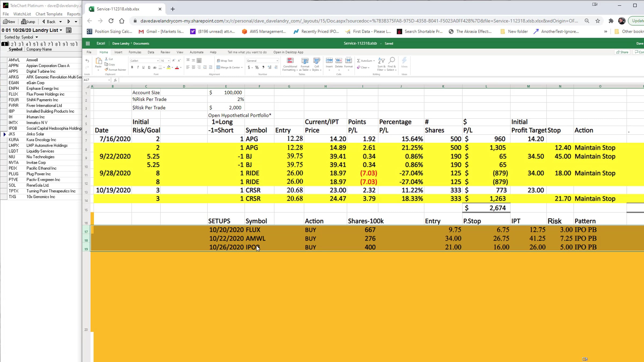Increase decimal places in Number group

coord(270,67)
